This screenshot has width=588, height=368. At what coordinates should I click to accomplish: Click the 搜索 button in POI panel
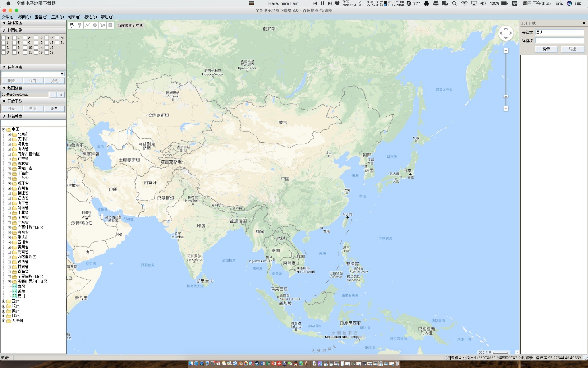coord(546,49)
